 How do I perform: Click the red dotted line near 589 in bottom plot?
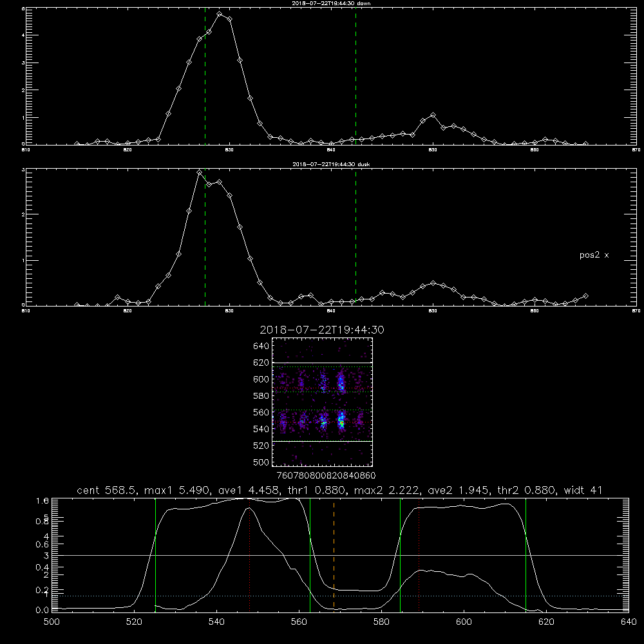click(419, 554)
